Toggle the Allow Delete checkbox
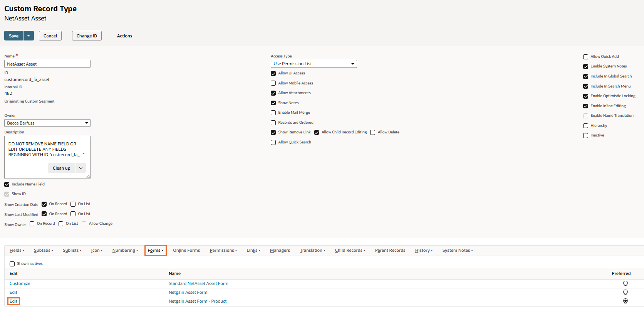 pos(373,132)
